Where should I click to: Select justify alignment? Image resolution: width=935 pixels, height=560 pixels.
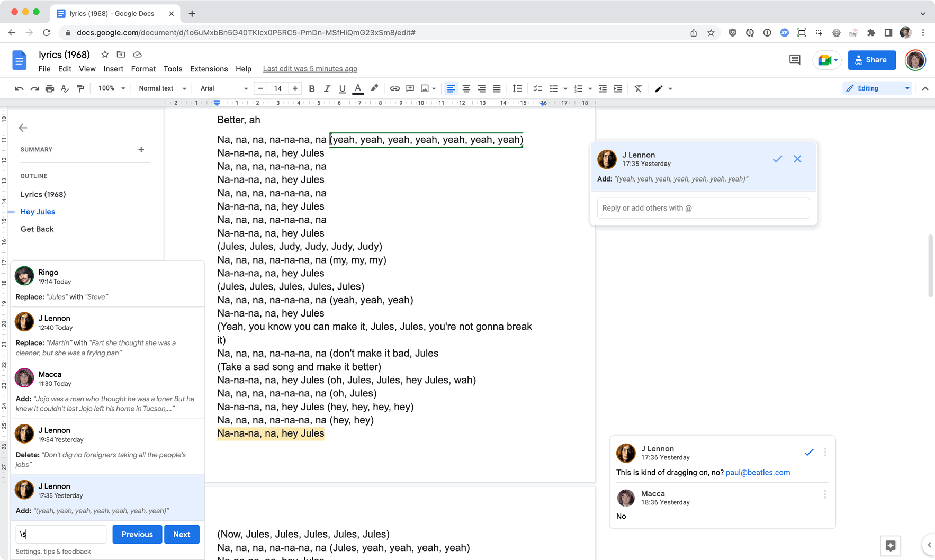point(497,88)
